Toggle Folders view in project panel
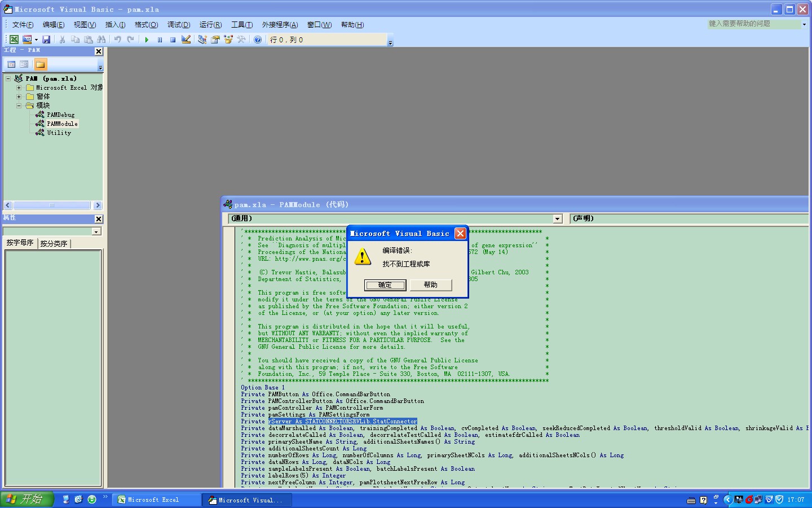Viewport: 812px width, 508px height. (x=41, y=64)
